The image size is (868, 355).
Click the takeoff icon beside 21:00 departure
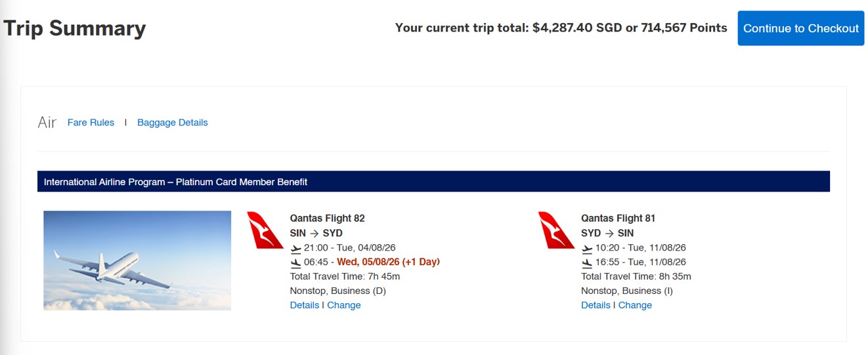[x=296, y=249]
